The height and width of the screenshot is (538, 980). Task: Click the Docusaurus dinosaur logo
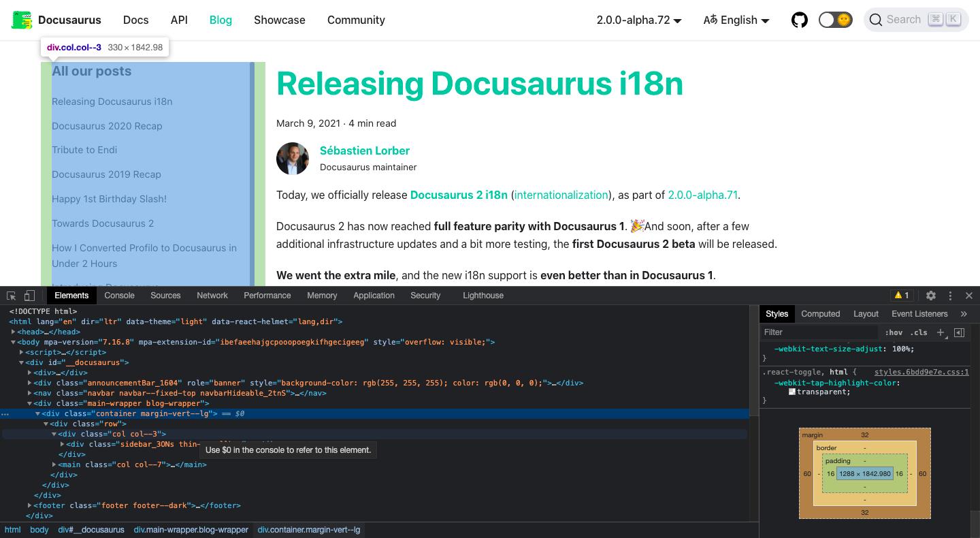21,20
